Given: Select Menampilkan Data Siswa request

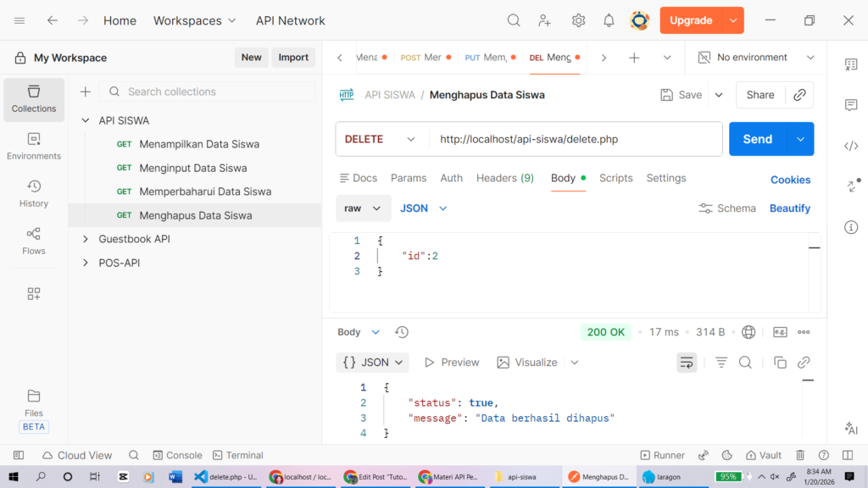Looking at the screenshot, I should 199,144.
